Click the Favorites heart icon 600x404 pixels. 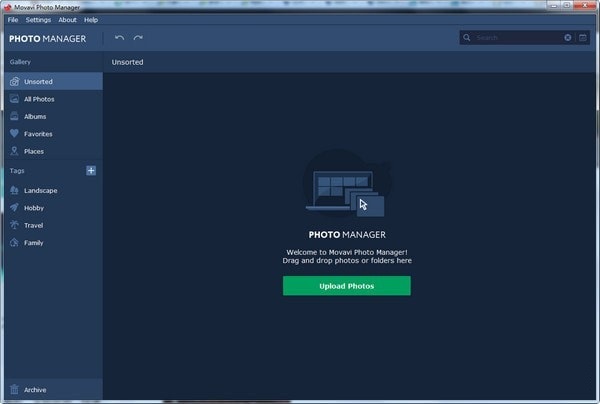tap(15, 134)
